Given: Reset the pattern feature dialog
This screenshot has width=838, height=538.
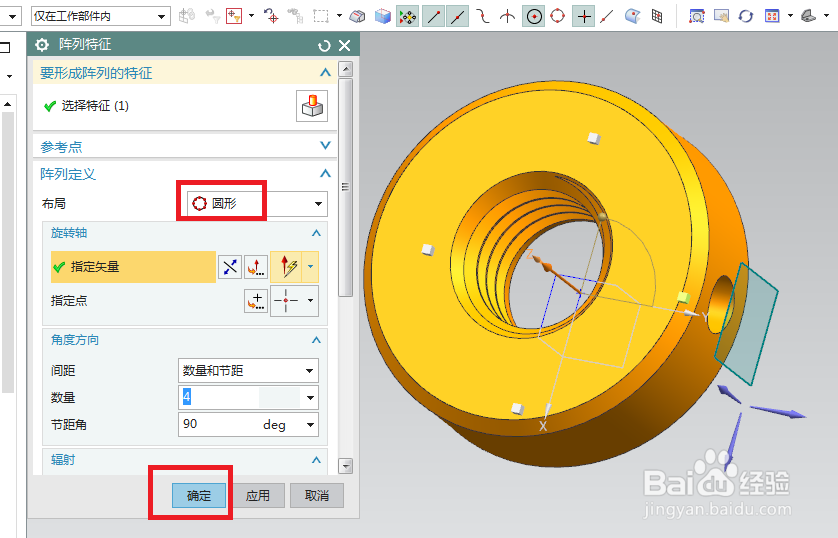Looking at the screenshot, I should click(x=324, y=46).
